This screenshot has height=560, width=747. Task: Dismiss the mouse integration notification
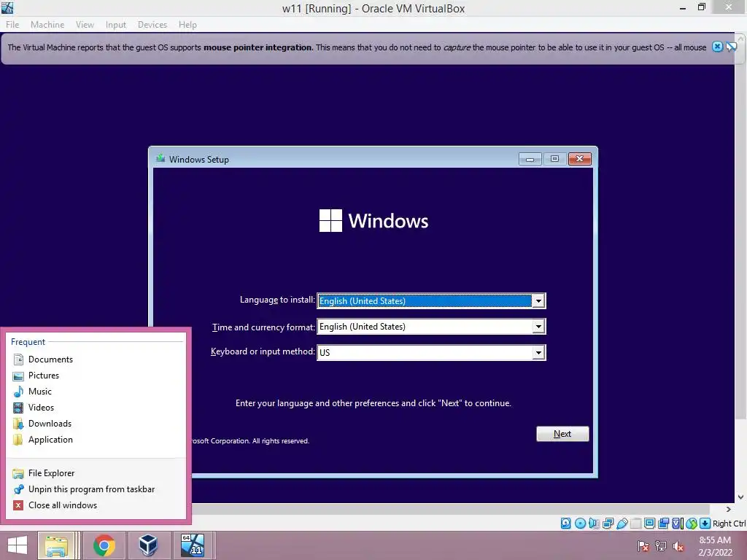pos(717,47)
